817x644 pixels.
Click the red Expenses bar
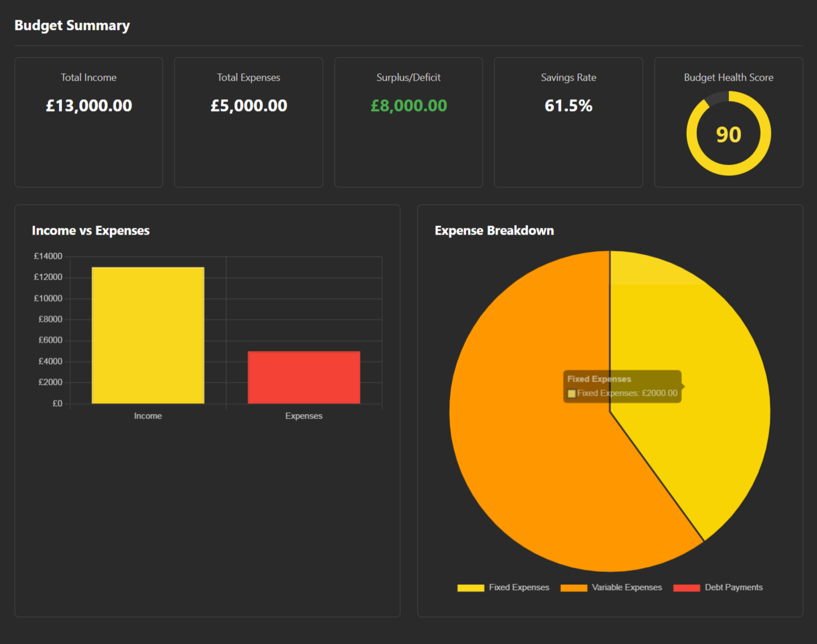tap(304, 377)
